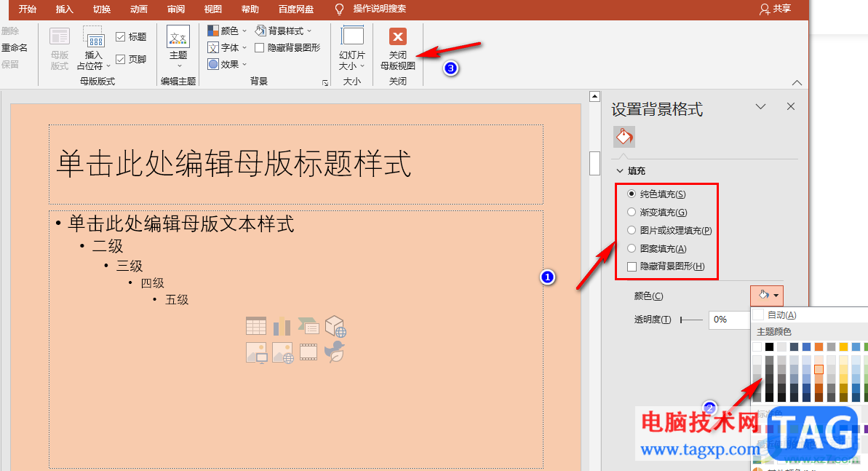Screen dimensions: 868x471
Task: Open the Help (帮助) tab
Action: tap(250, 9)
